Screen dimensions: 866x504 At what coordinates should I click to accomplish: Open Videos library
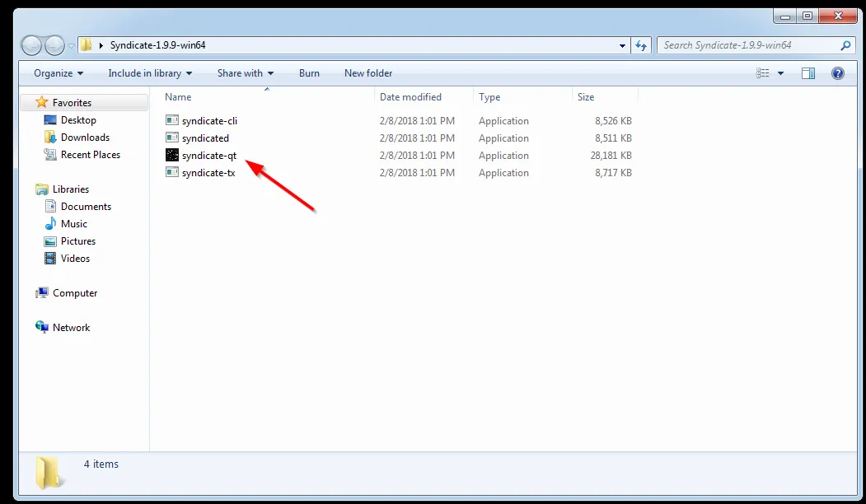[x=75, y=258]
